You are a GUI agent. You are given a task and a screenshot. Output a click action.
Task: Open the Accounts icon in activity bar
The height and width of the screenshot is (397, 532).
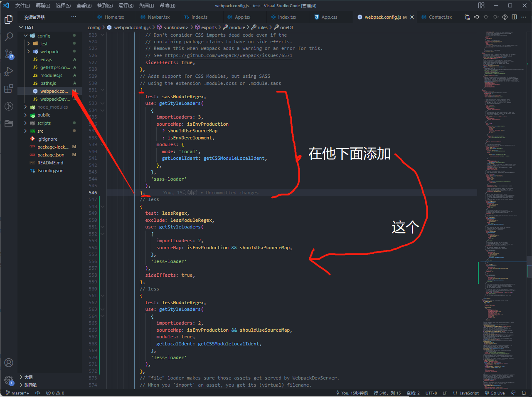click(x=9, y=363)
